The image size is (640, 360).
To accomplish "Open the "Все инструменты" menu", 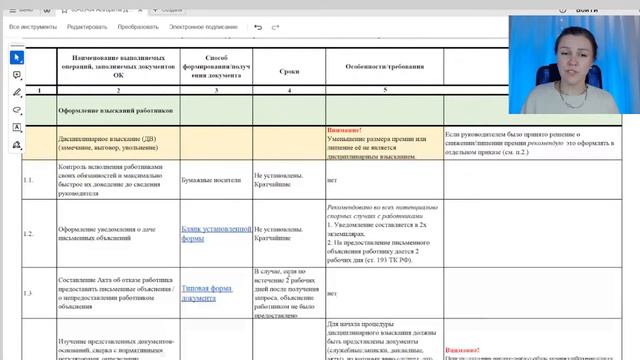I will (x=33, y=27).
